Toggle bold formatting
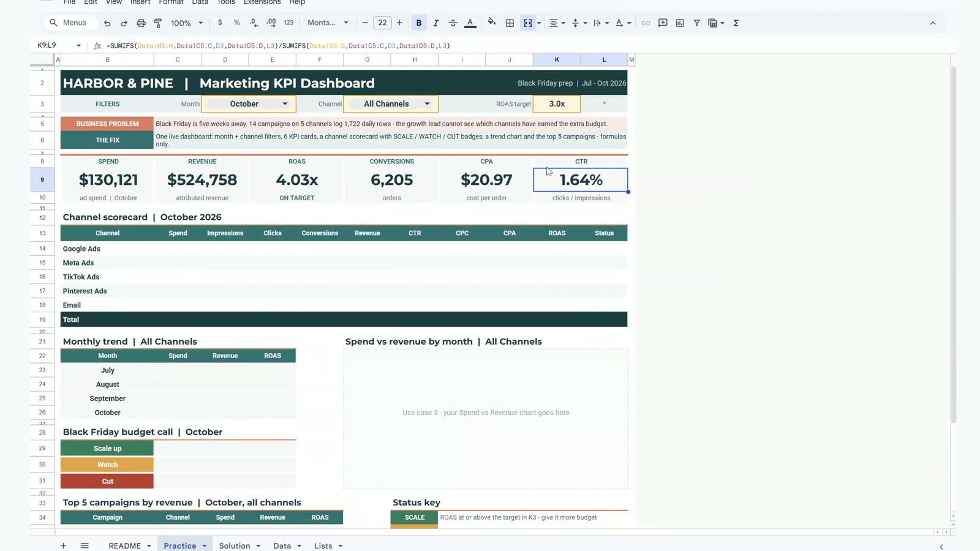Screen dimensions: 980x551 (x=419, y=23)
